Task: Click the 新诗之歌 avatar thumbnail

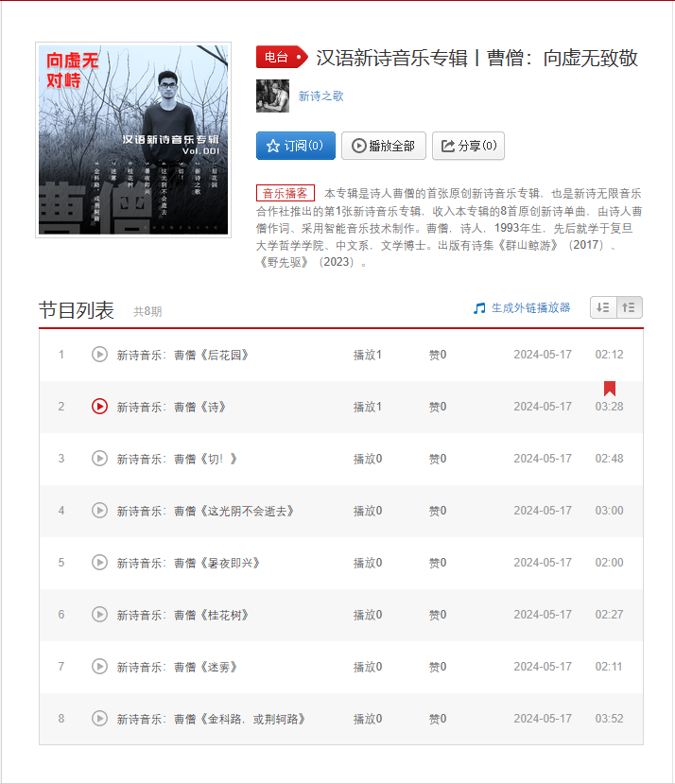Action: tap(272, 96)
